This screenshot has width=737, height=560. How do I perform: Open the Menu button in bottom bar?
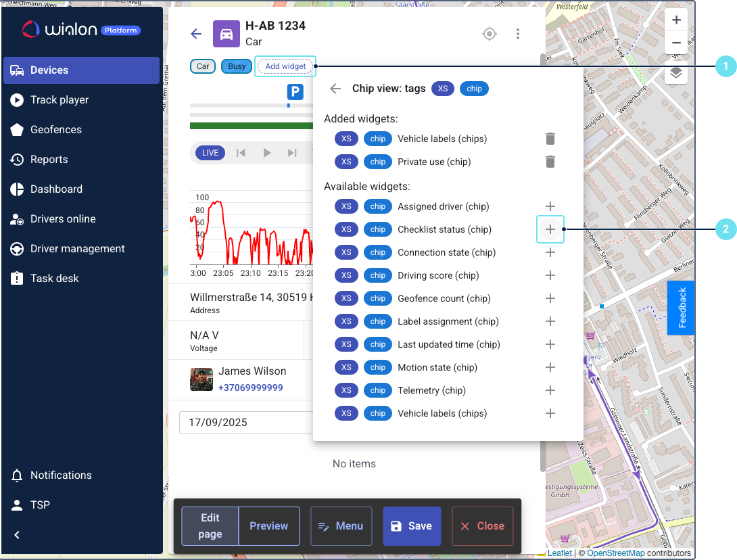click(x=341, y=526)
